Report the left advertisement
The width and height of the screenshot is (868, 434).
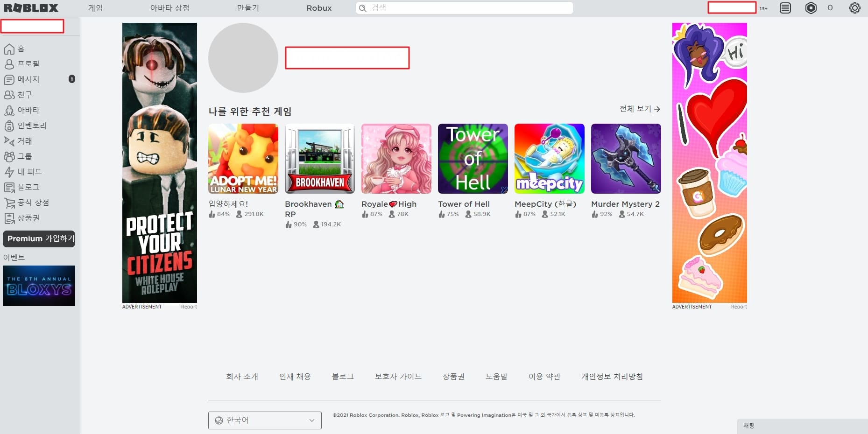pyautogui.click(x=189, y=307)
